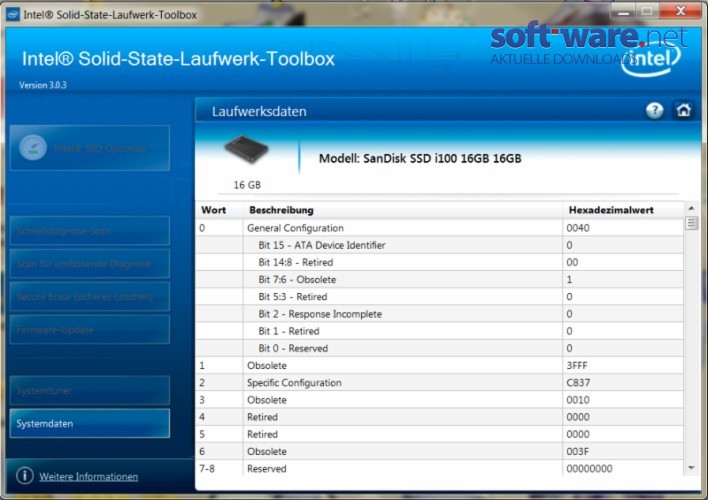The width and height of the screenshot is (708, 500).
Task: Click the 16 GB capacity label
Action: pos(247,185)
